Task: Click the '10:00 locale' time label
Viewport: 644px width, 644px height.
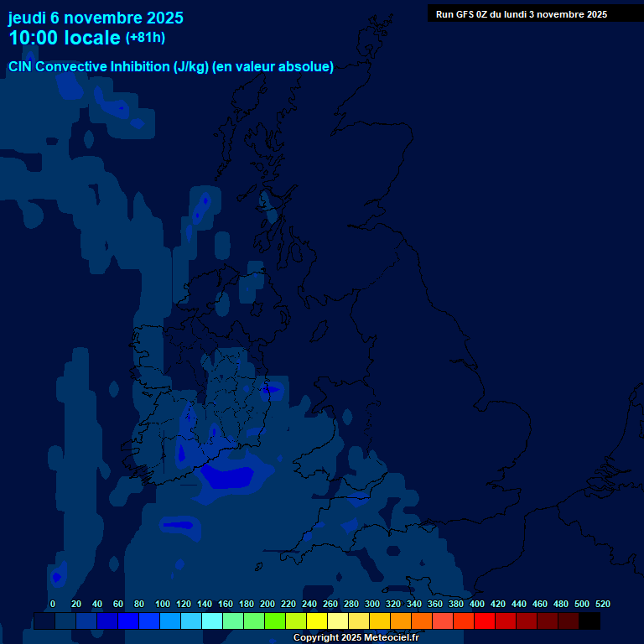Action: 65,38
